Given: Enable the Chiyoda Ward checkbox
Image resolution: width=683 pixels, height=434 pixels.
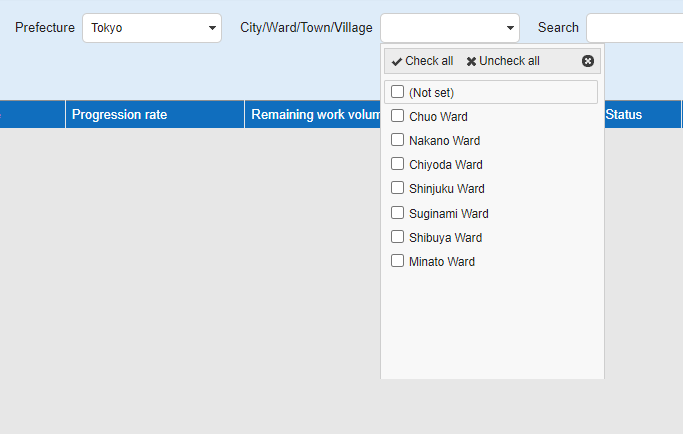Looking at the screenshot, I should pos(397,163).
